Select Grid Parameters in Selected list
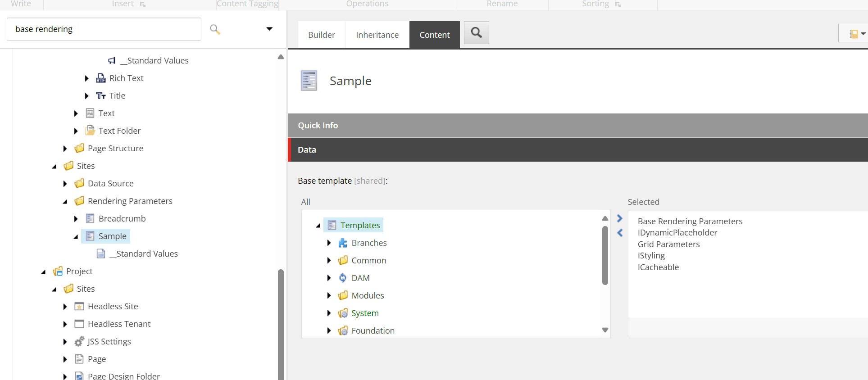868x380 pixels. [x=668, y=244]
